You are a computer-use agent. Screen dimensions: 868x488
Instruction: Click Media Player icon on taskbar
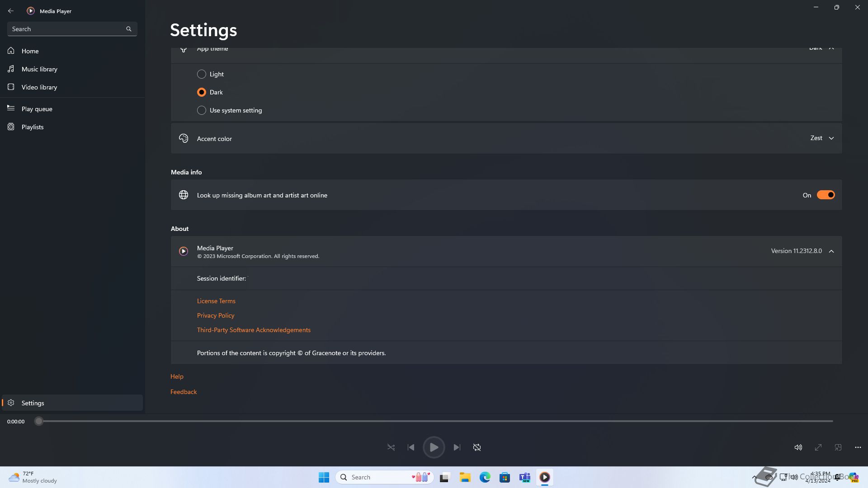tap(545, 477)
